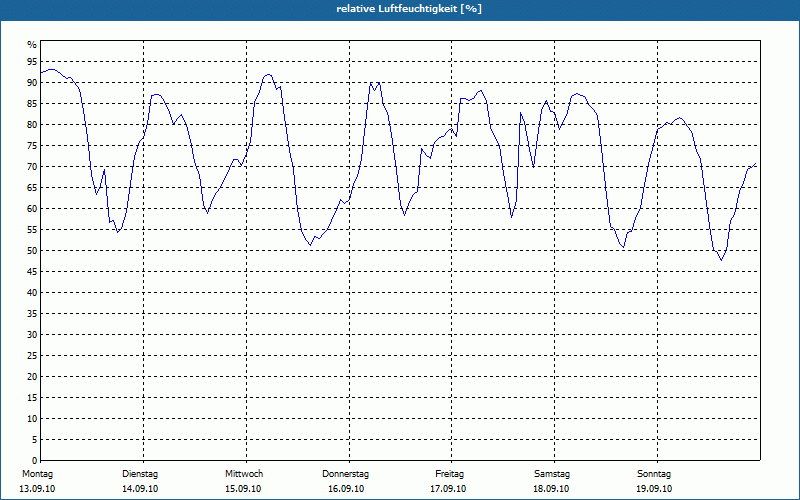Click the '55' y-axis label
The height and width of the screenshot is (500, 800).
(x=32, y=230)
